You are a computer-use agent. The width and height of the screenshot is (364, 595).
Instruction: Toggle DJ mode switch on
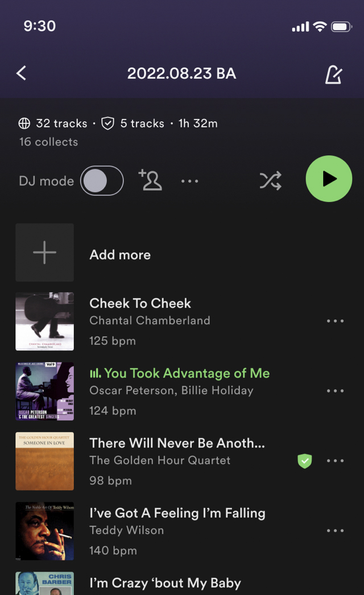(x=102, y=181)
